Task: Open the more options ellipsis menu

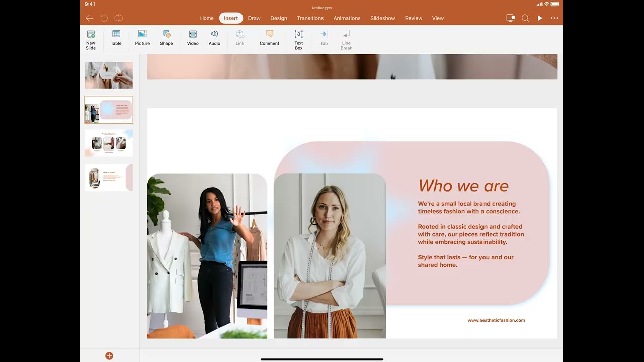Action: (554, 18)
